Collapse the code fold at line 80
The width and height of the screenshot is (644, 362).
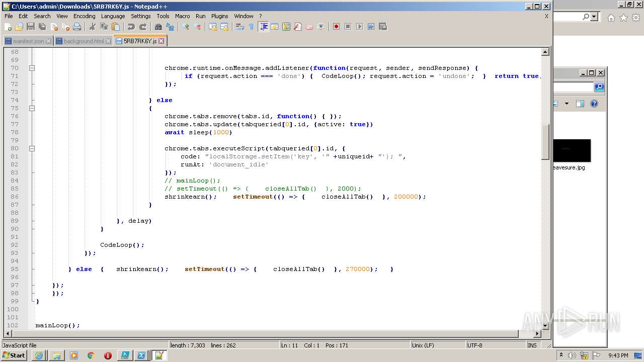pyautogui.click(x=32, y=148)
